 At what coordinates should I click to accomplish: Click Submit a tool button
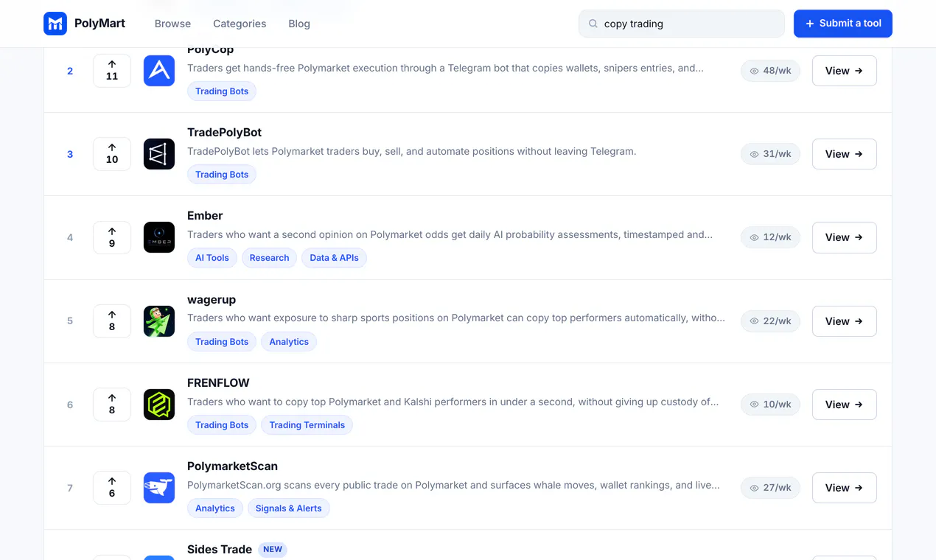coord(843,24)
